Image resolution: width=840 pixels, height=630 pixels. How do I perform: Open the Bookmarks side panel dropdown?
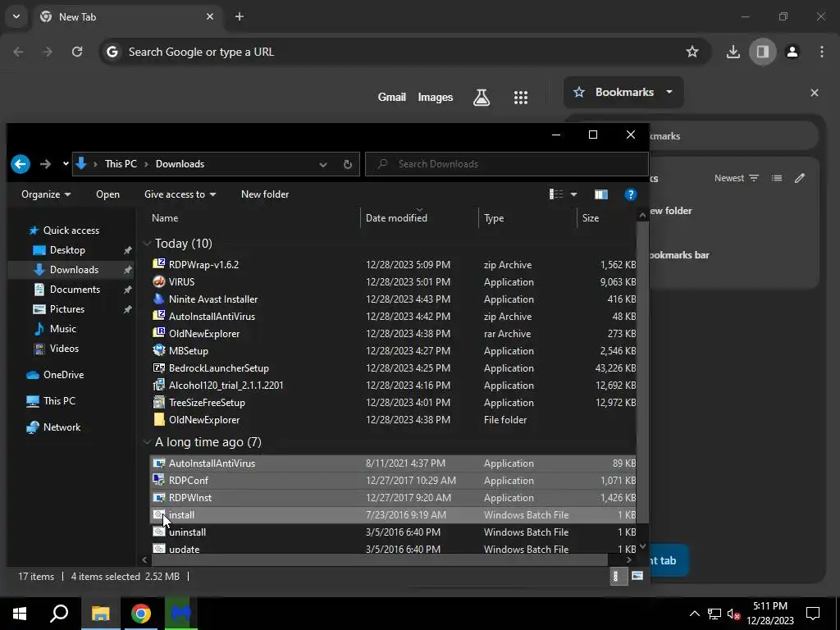623,92
